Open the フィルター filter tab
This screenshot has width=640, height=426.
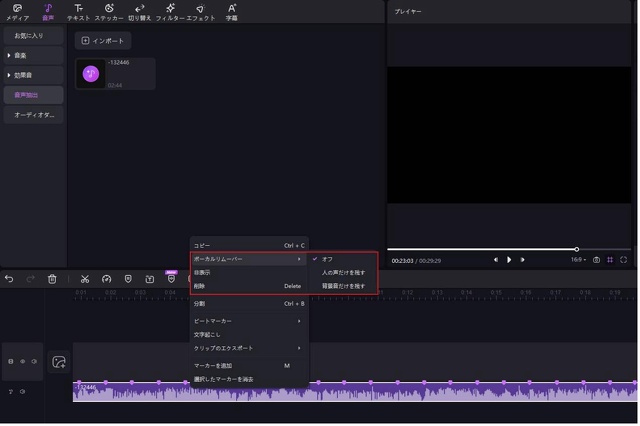coord(170,12)
